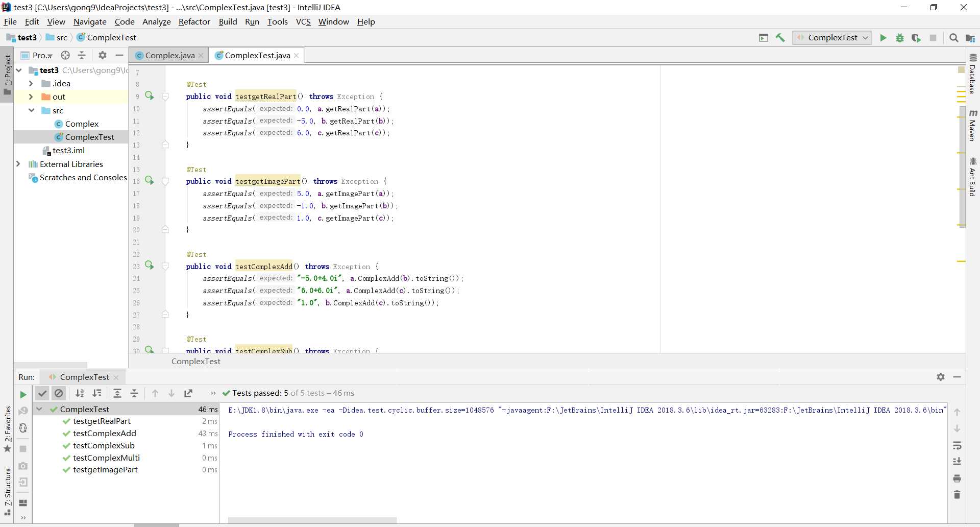Open ComplexTest run configuration dropdown

click(831, 38)
